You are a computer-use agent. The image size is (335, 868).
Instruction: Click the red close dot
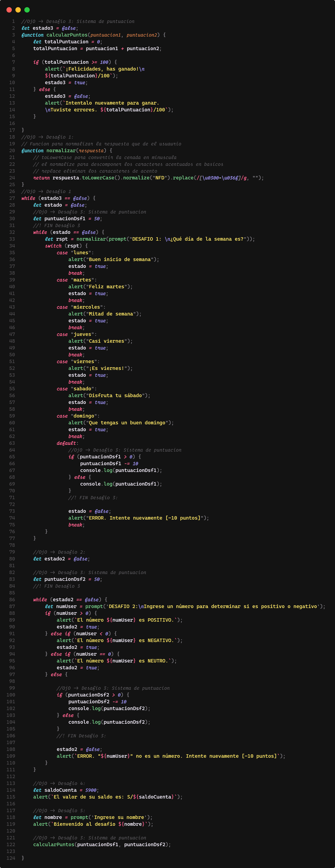point(9,10)
